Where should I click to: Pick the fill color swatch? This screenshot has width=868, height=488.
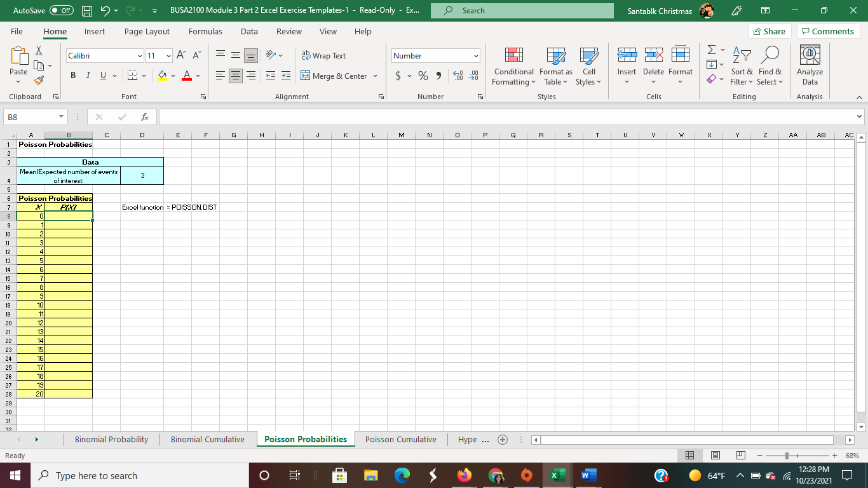162,76
